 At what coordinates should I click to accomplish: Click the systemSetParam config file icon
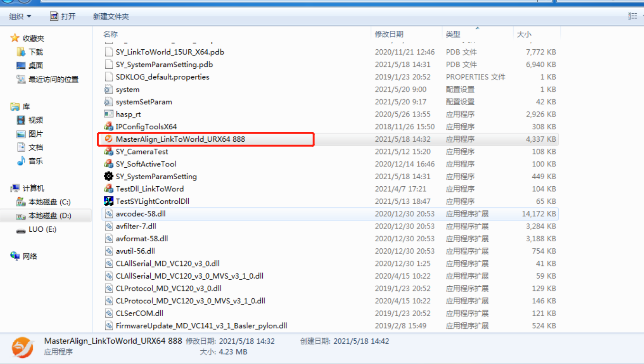(109, 102)
